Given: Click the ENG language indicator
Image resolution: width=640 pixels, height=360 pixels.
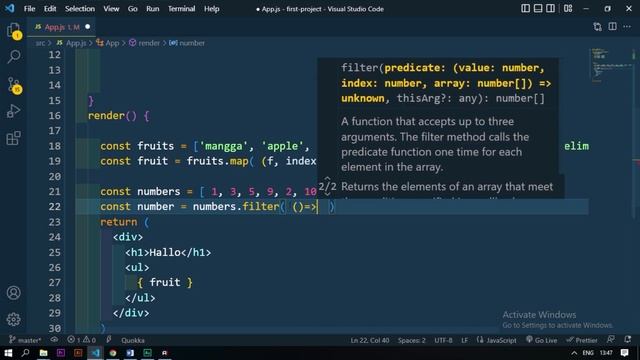Looking at the screenshot, I should coord(588,353).
